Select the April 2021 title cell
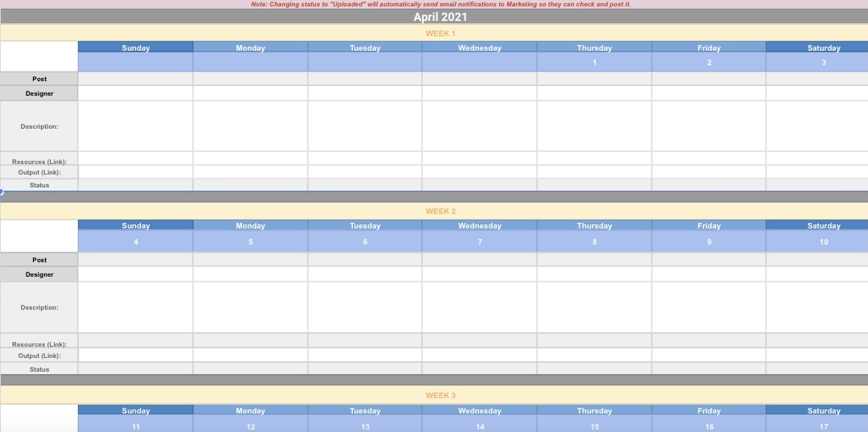The width and height of the screenshot is (868, 432). (434, 17)
